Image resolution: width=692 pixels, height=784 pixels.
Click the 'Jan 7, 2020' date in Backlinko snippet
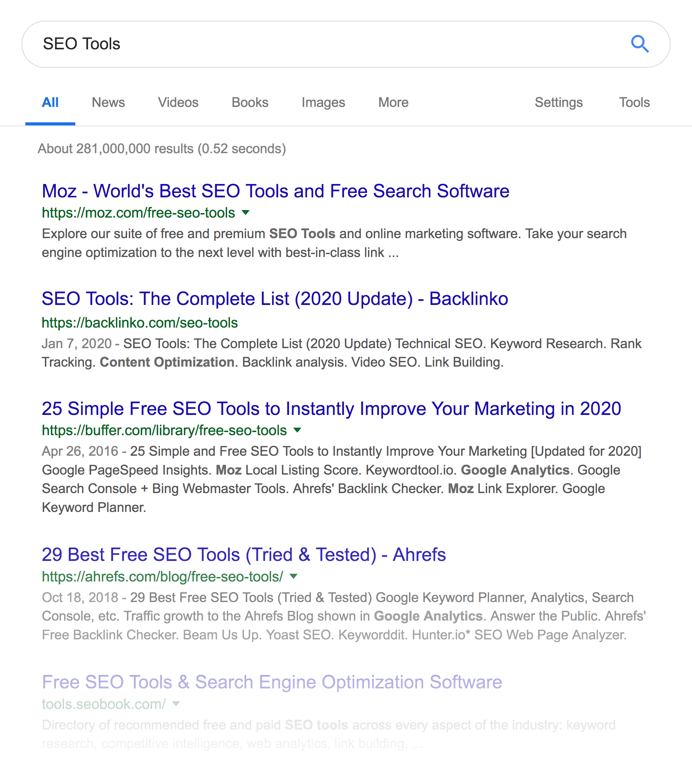coord(77,344)
